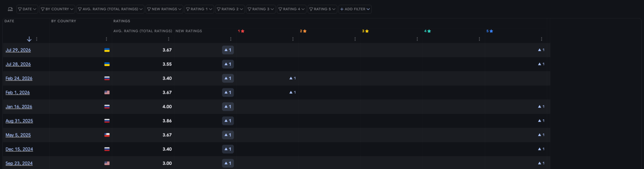Open the May 5, 2025 date link
The image size is (644, 169).
pos(18,135)
